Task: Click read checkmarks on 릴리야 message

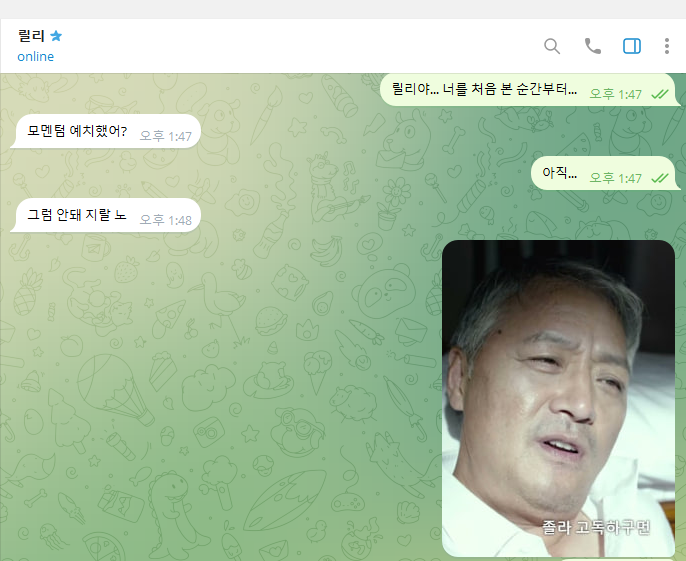Action: [x=660, y=94]
